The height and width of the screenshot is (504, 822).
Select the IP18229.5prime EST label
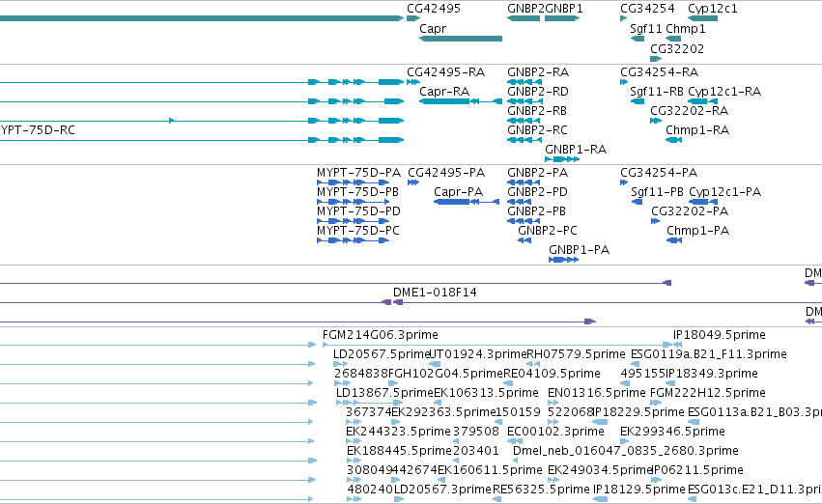[638, 413]
